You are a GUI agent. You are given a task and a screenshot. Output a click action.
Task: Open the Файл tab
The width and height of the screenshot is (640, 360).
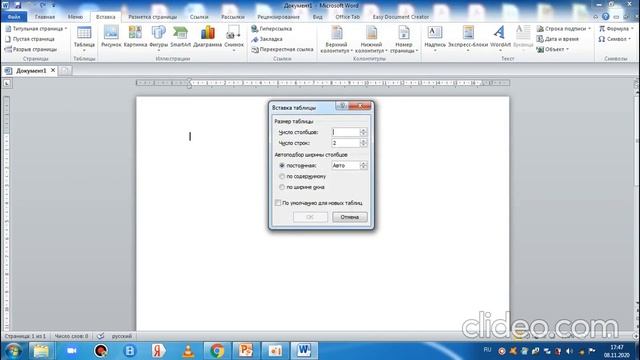(14, 17)
